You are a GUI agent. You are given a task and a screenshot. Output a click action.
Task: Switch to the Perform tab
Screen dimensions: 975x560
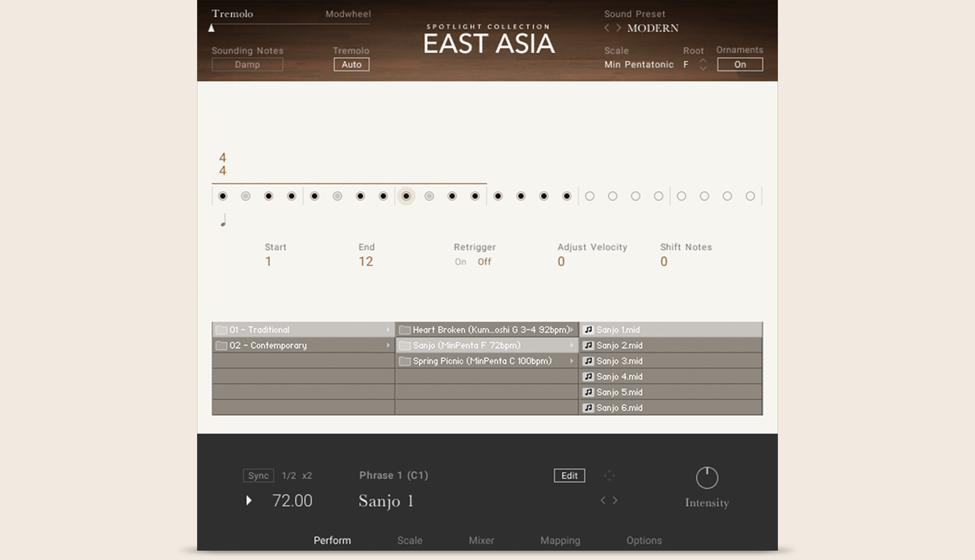click(332, 540)
